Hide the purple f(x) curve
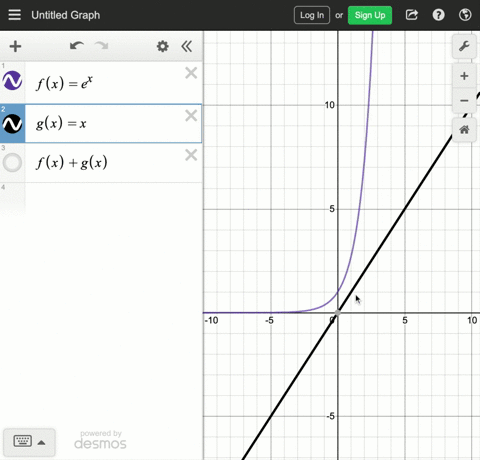Image resolution: width=480 pixels, height=460 pixels. pyautogui.click(x=12, y=81)
